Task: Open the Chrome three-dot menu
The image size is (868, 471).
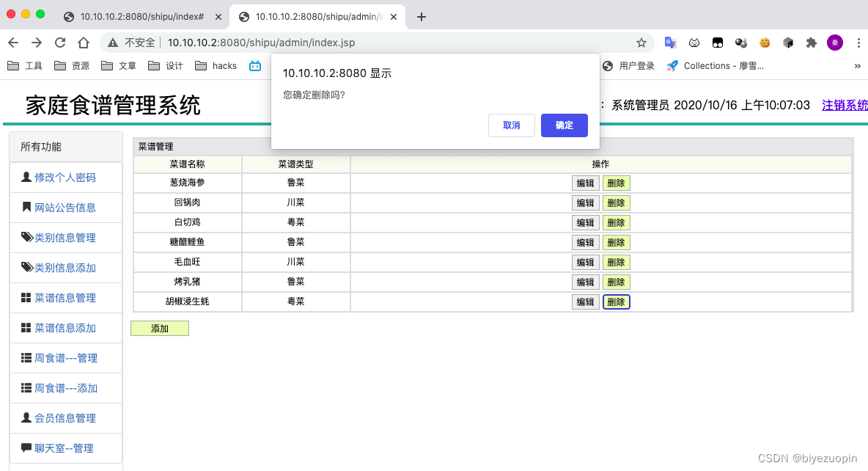Action: pyautogui.click(x=858, y=43)
